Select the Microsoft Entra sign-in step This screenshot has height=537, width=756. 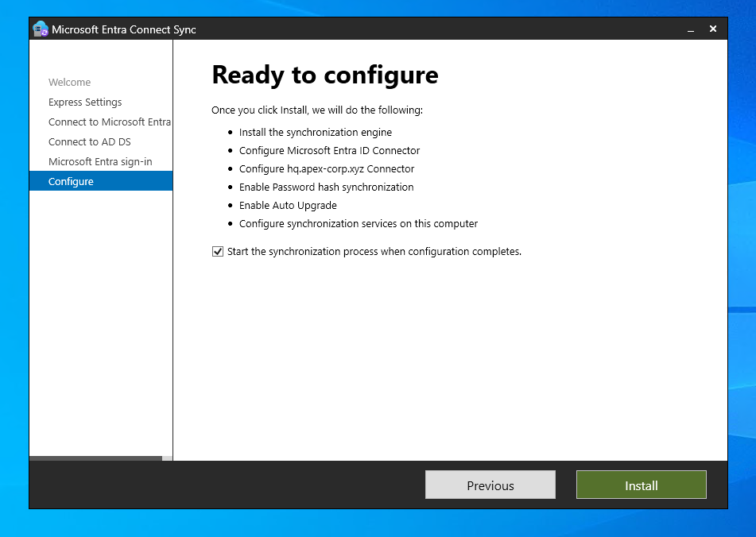tap(100, 162)
